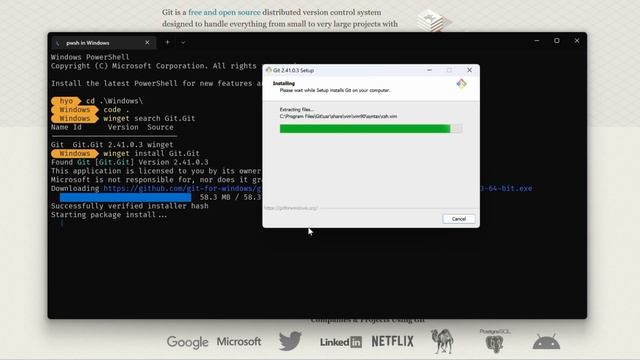Click the Android robot logo
The image size is (640, 360).
[546, 342]
